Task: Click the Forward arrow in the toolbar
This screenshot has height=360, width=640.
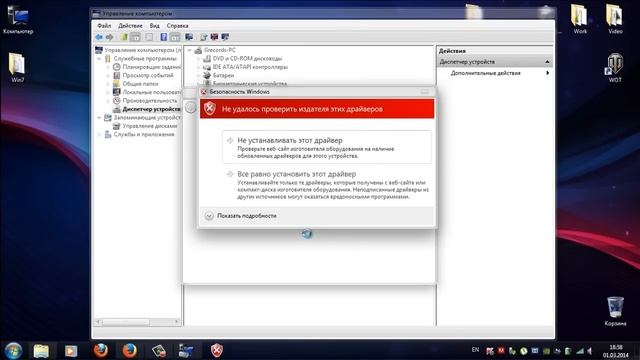Action: tap(109, 37)
